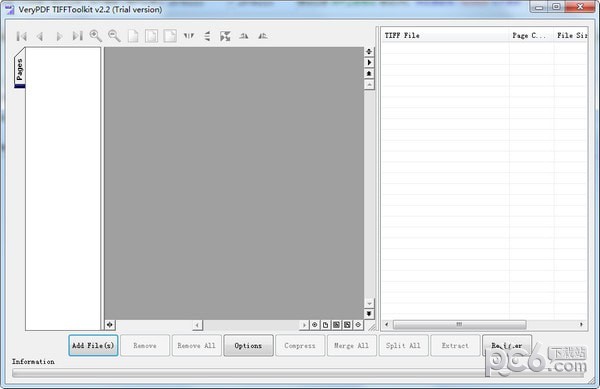Click the zoom in magnifier icon
Viewport: 600px width, 389px height.
(x=95, y=36)
